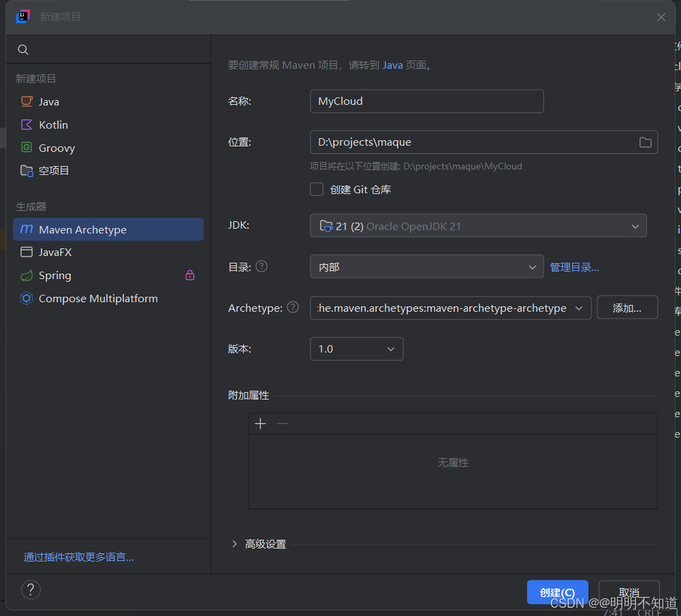Open the IntelliJ IDEA logo menu
The image size is (681, 616).
pyautogui.click(x=23, y=16)
